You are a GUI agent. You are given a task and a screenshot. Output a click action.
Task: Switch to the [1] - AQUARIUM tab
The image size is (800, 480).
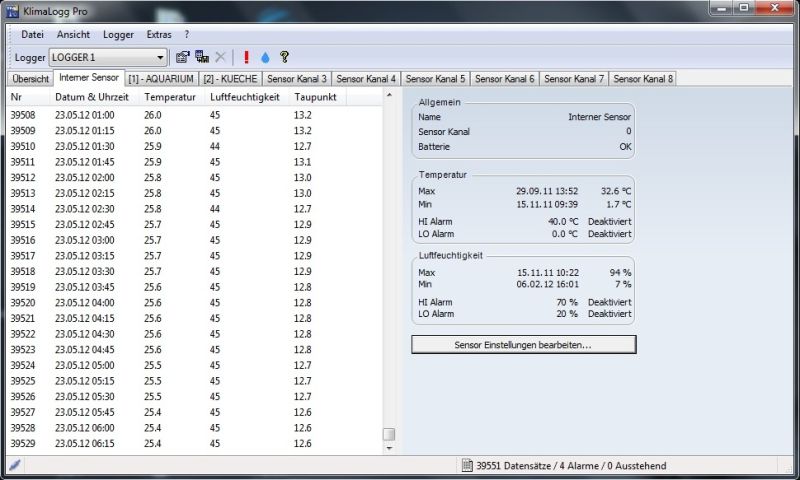coord(161,79)
